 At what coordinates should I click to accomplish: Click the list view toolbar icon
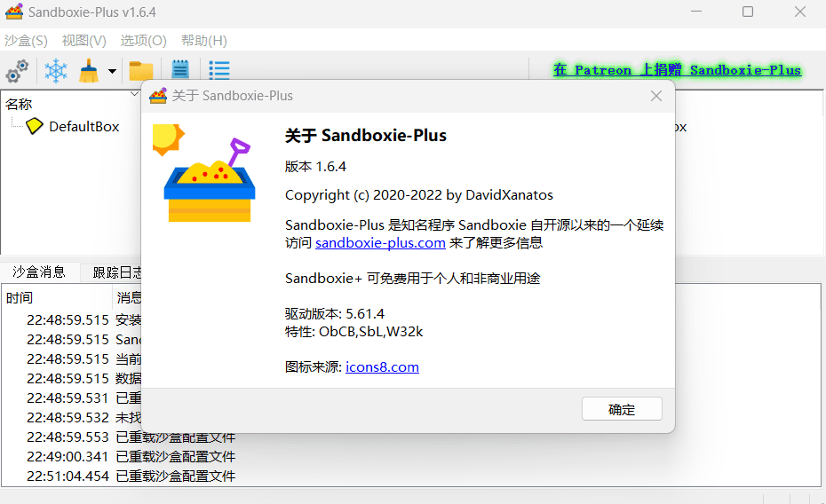[219, 70]
